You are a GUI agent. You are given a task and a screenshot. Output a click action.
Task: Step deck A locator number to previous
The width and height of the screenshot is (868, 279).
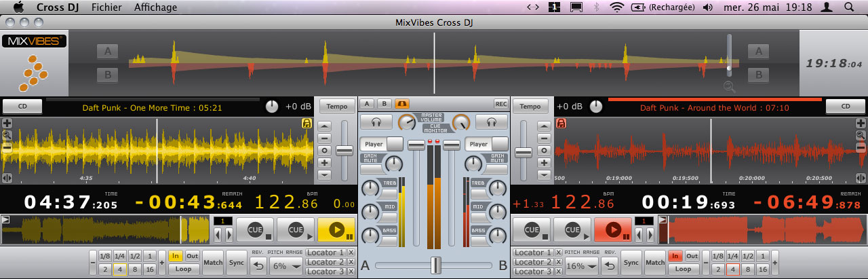[x=218, y=235]
